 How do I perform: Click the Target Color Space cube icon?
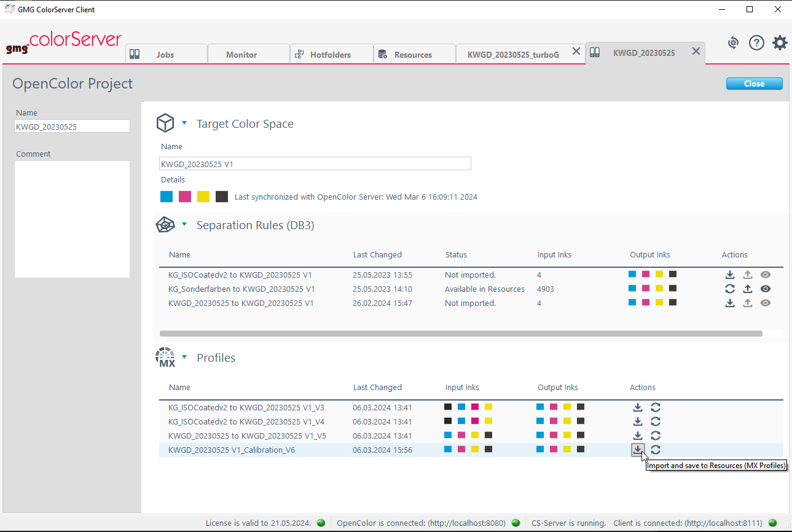[165, 123]
